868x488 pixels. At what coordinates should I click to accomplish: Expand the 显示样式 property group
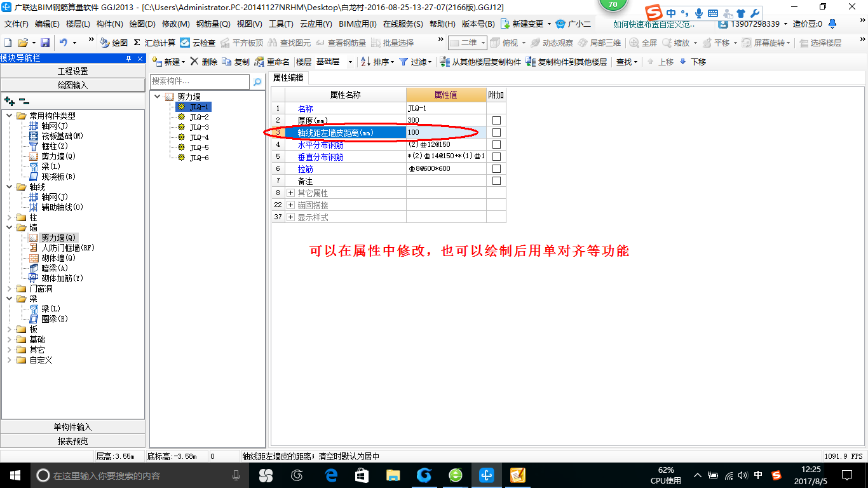[x=291, y=217]
